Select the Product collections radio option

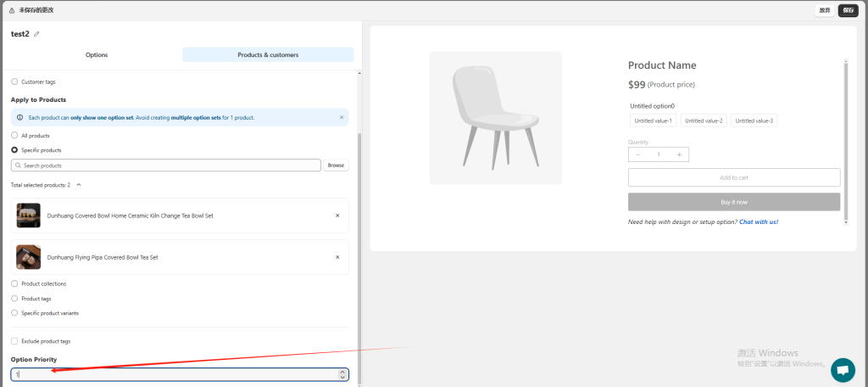[x=14, y=283]
